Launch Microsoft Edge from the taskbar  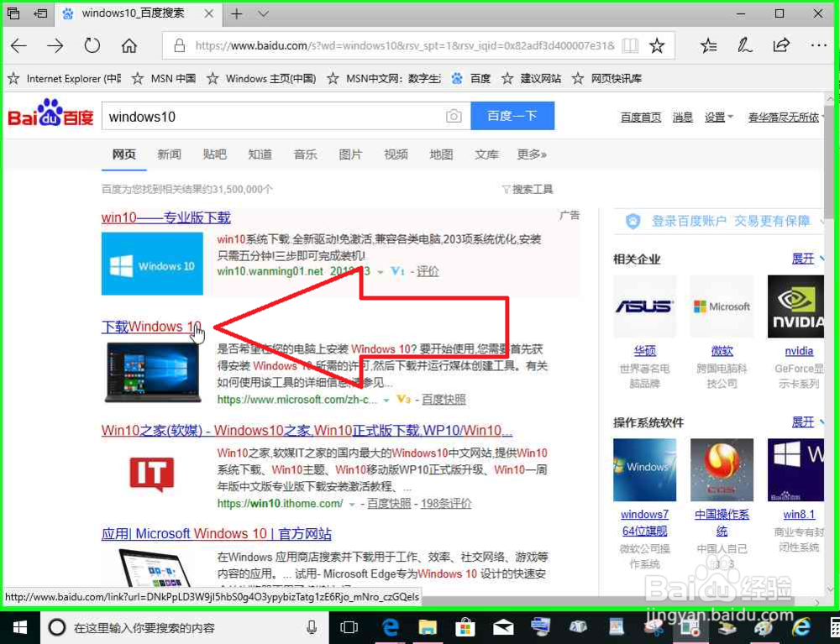coord(390,627)
